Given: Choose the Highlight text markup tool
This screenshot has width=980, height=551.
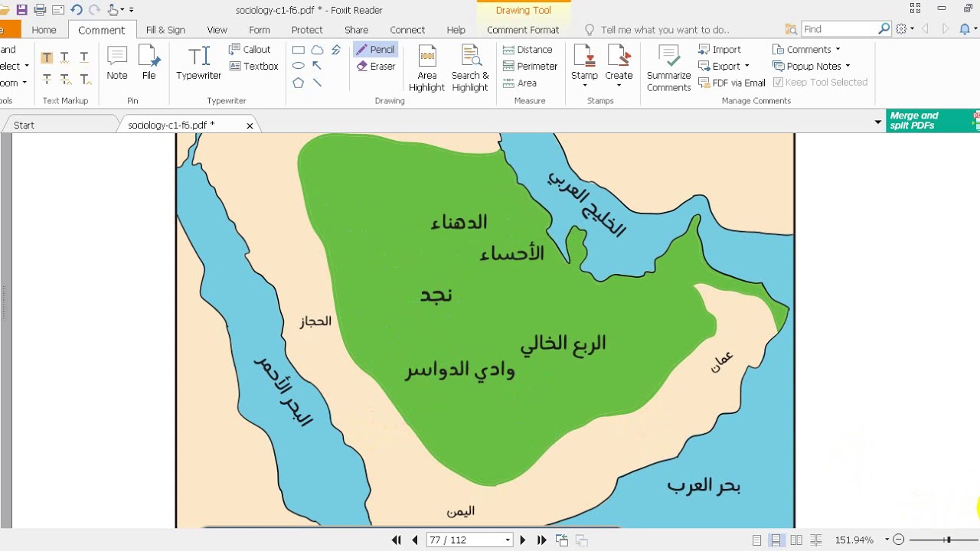Looking at the screenshot, I should click(x=47, y=57).
